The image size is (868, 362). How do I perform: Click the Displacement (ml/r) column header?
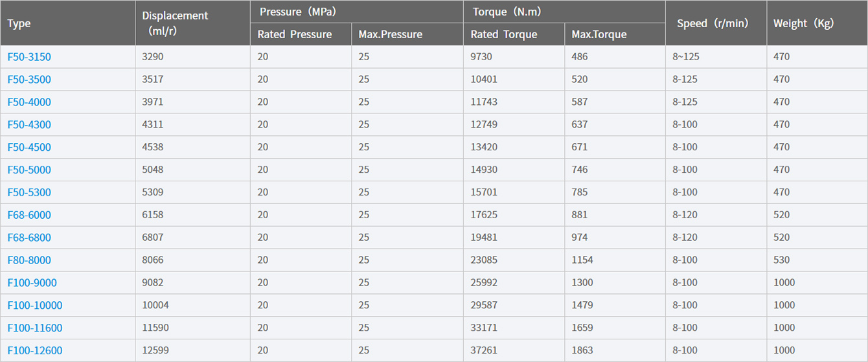(175, 23)
